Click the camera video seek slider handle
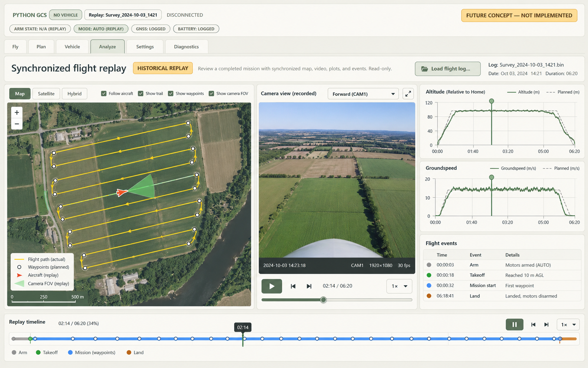The width and height of the screenshot is (588, 368). [323, 300]
